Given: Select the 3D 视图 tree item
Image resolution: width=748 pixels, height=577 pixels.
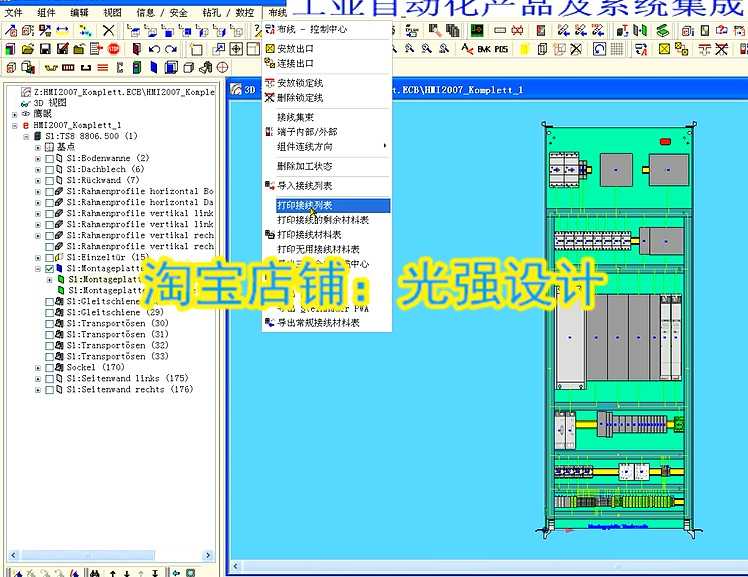Looking at the screenshot, I should tap(50, 103).
